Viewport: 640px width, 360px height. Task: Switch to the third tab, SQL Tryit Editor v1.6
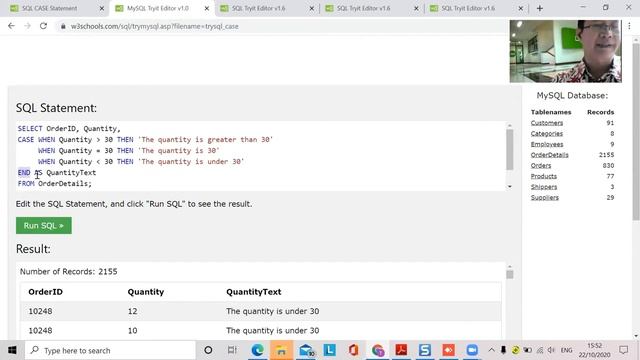tap(259, 8)
